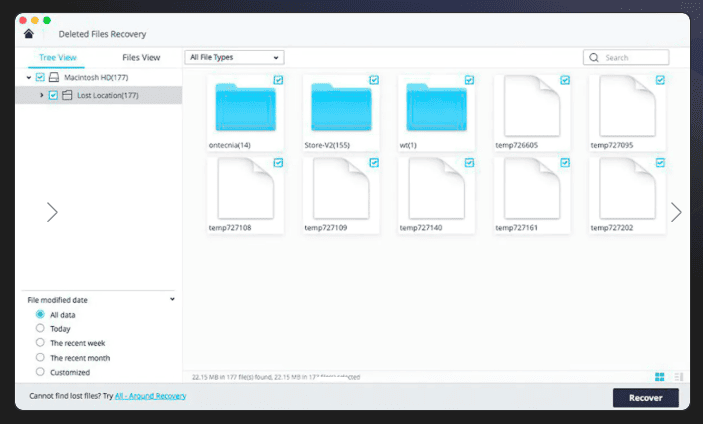
Task: Select the Macintosh HD(177) tree row
Action: tap(99, 77)
